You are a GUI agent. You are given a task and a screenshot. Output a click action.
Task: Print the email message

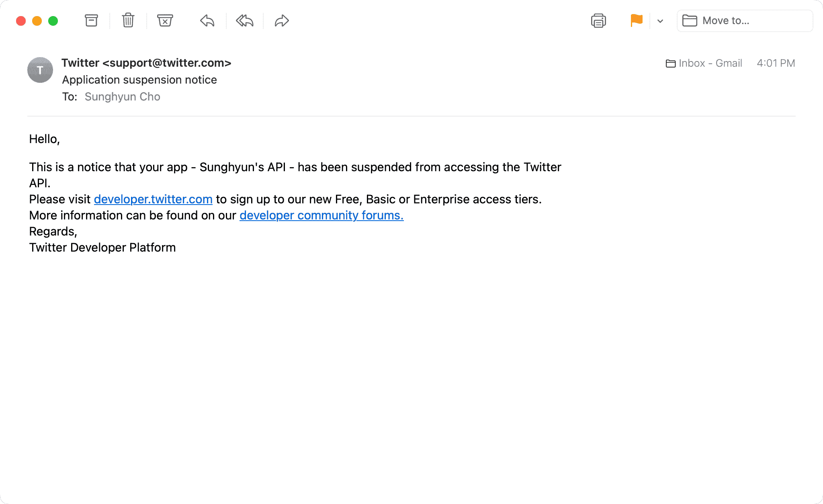click(598, 20)
